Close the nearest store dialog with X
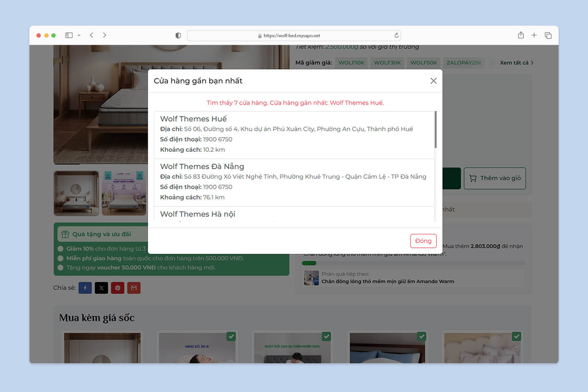Image resolution: width=588 pixels, height=392 pixels. (433, 81)
